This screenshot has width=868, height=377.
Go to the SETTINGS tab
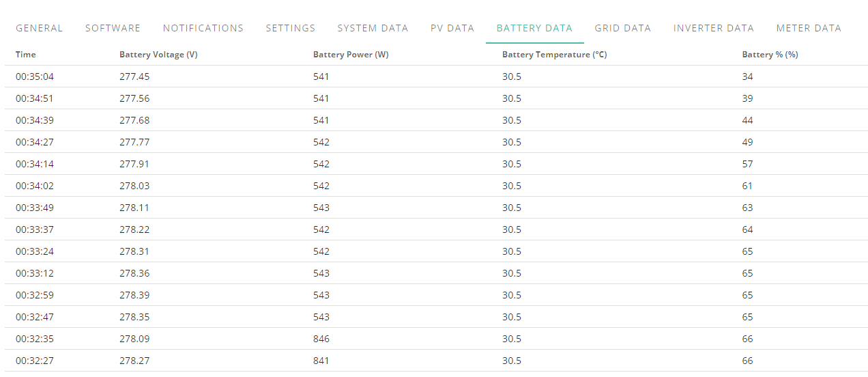click(290, 28)
